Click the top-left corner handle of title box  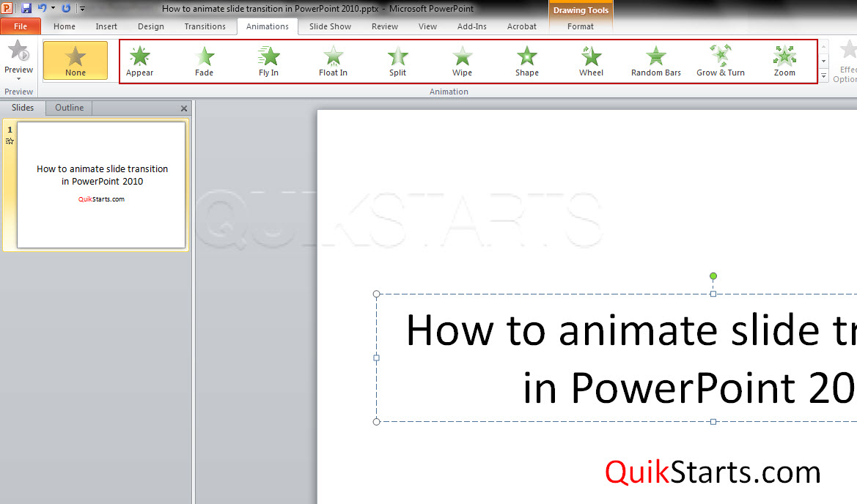(x=376, y=294)
